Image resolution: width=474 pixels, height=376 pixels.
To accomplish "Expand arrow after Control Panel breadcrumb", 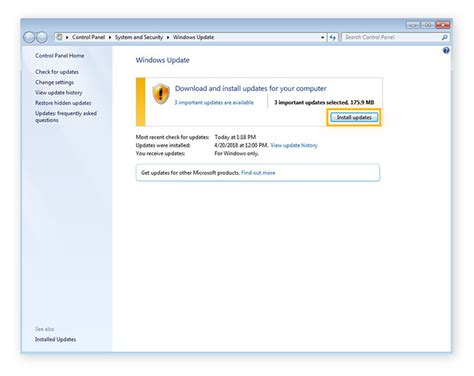I will tap(110, 37).
